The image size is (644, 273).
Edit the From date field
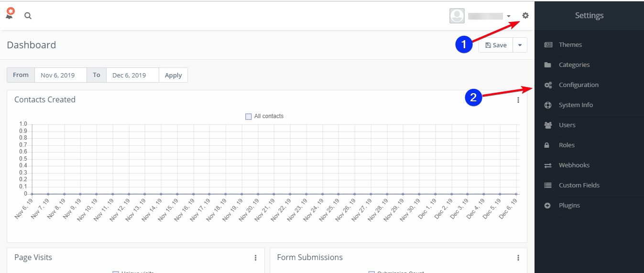pyautogui.click(x=61, y=75)
